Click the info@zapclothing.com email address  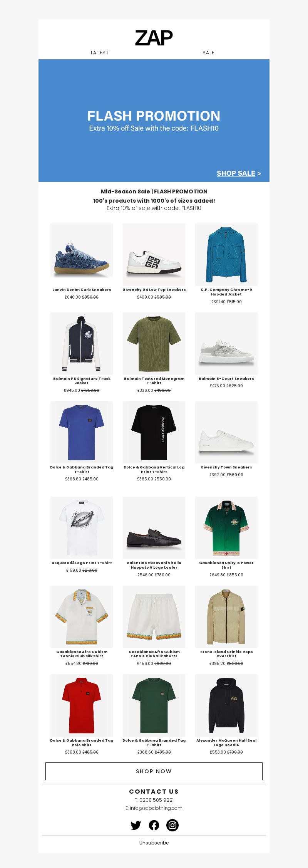(156, 808)
